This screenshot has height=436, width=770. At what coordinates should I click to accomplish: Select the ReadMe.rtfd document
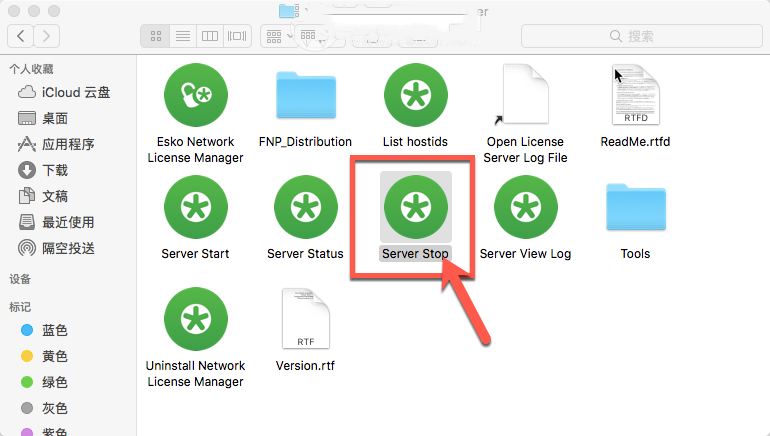coord(635,94)
